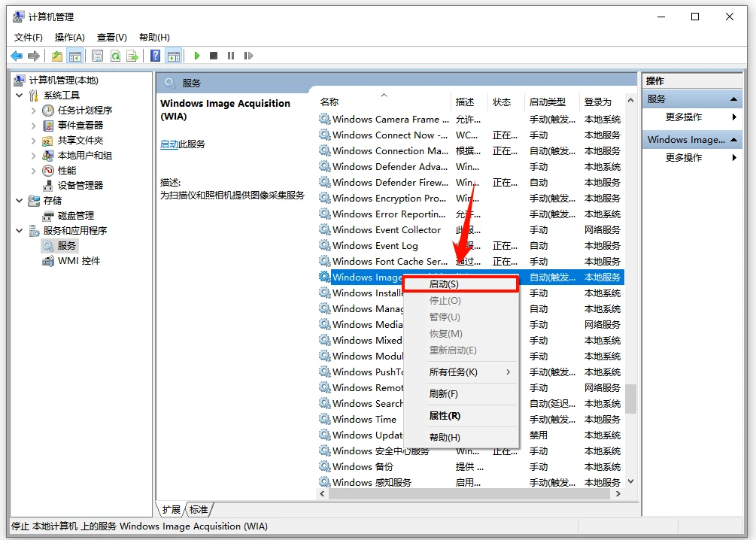Expand the 共享文件夹 node
Image resolution: width=756 pixels, height=540 pixels.
(x=33, y=141)
